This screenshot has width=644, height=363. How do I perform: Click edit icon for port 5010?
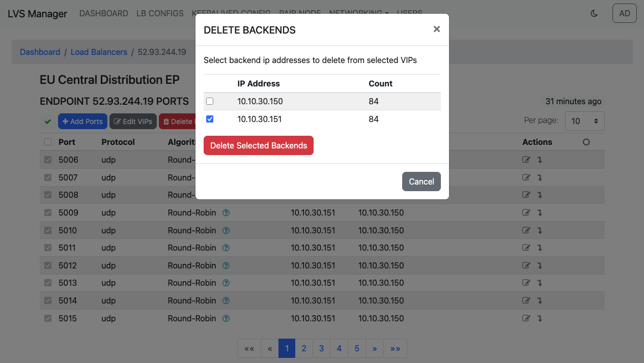[526, 230]
